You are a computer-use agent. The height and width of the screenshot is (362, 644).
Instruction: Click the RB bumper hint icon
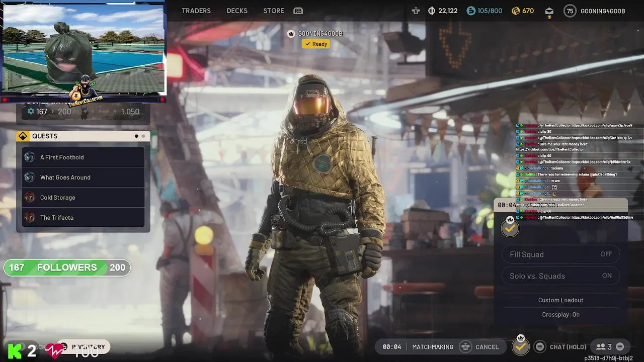(x=298, y=11)
